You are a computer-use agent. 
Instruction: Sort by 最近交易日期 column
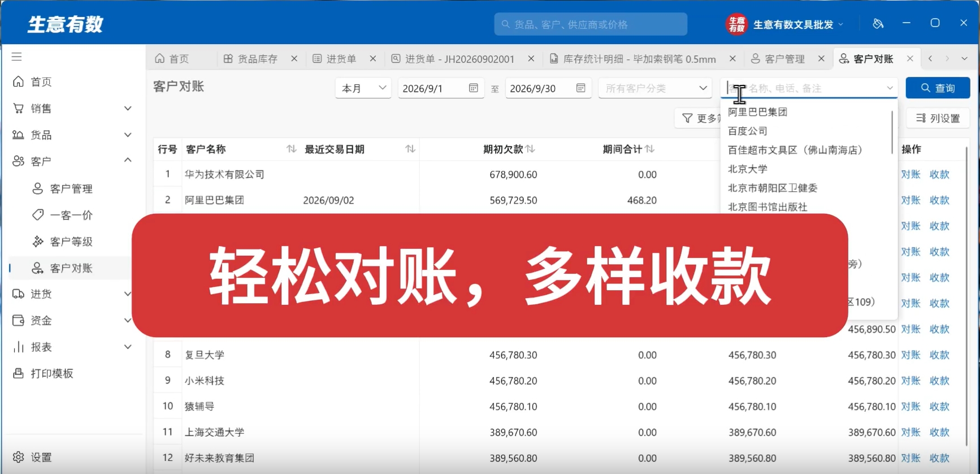point(410,149)
